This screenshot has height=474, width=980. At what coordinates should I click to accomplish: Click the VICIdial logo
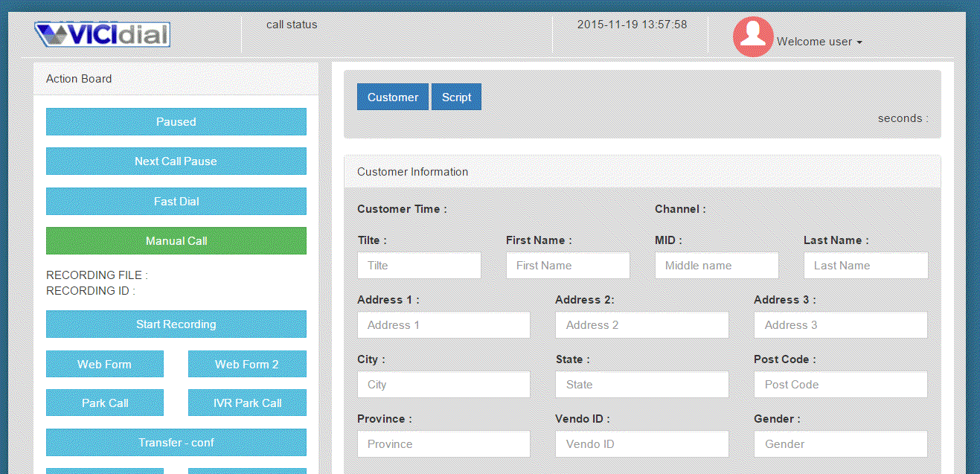point(102,35)
